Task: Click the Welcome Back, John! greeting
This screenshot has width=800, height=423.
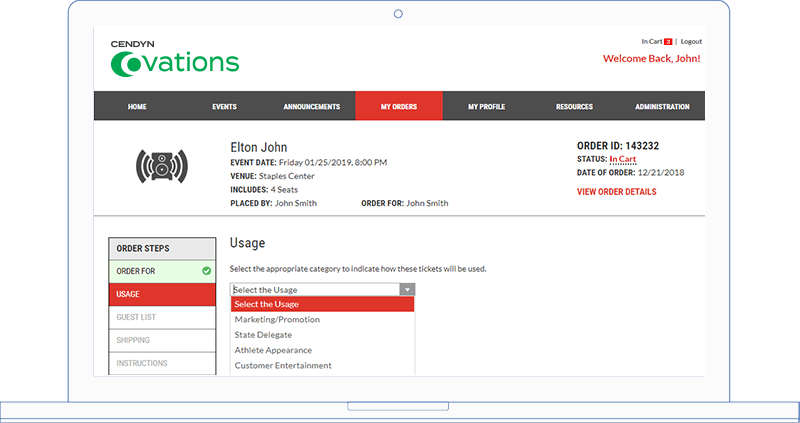Action: pyautogui.click(x=652, y=59)
